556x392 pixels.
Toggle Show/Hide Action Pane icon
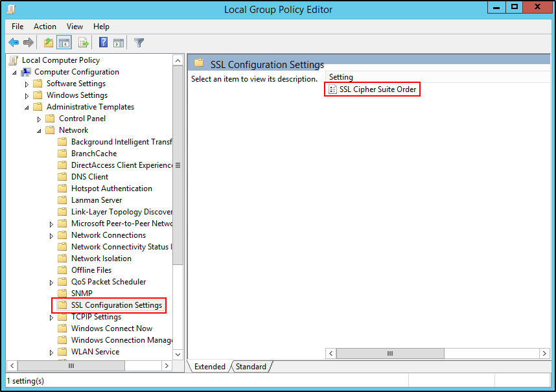point(119,43)
